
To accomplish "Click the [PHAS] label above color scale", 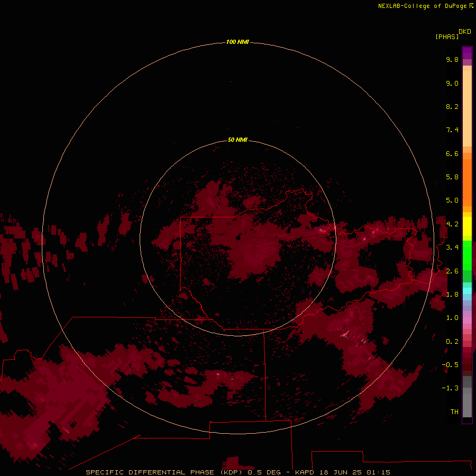I will click(x=447, y=36).
